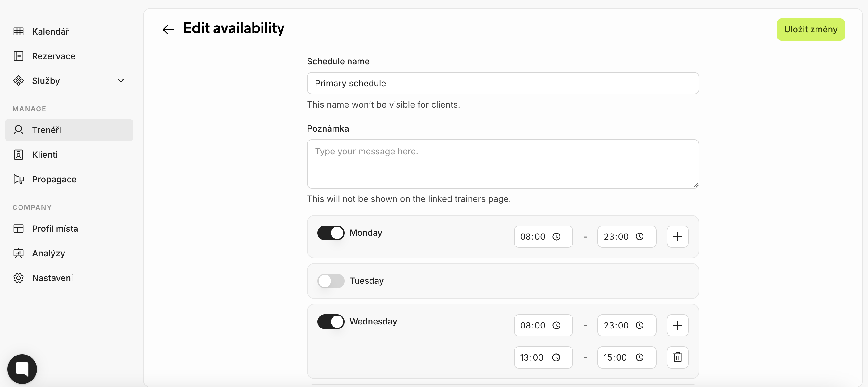The image size is (868, 387).
Task: Click the back arrow beside Edit availability
Action: point(168,29)
